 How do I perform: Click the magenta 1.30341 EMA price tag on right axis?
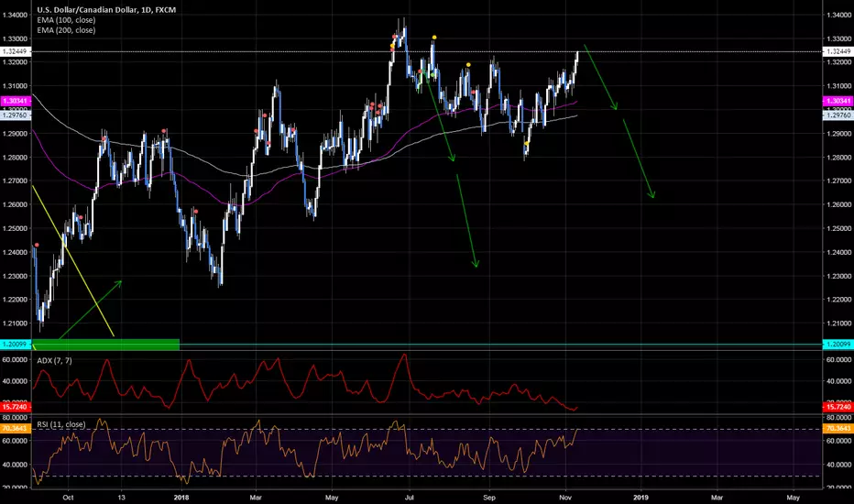coord(837,100)
